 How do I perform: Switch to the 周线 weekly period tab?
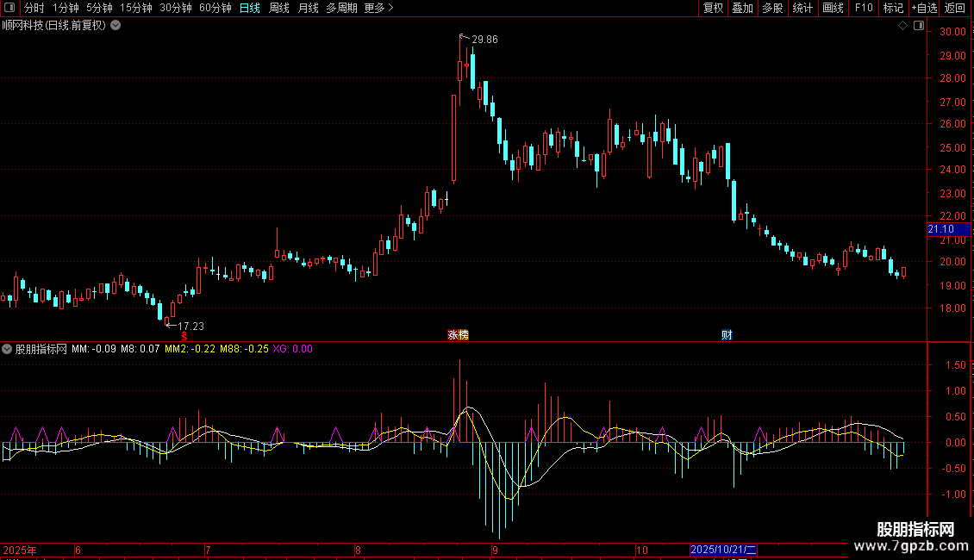click(279, 8)
